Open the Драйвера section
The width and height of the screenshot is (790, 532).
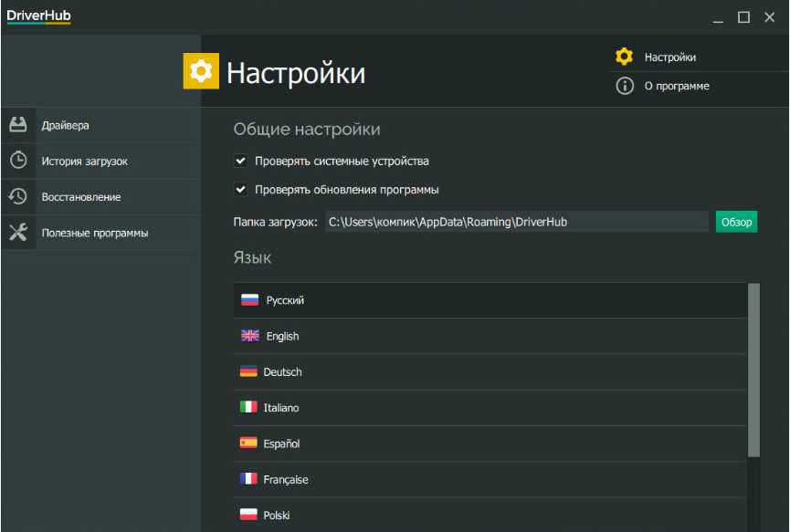[65, 125]
